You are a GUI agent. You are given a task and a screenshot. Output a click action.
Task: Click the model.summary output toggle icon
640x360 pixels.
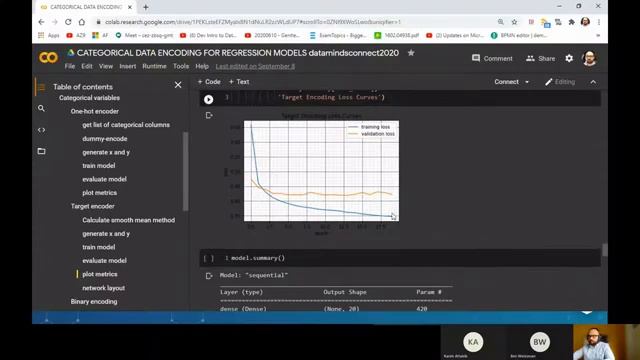(209, 276)
